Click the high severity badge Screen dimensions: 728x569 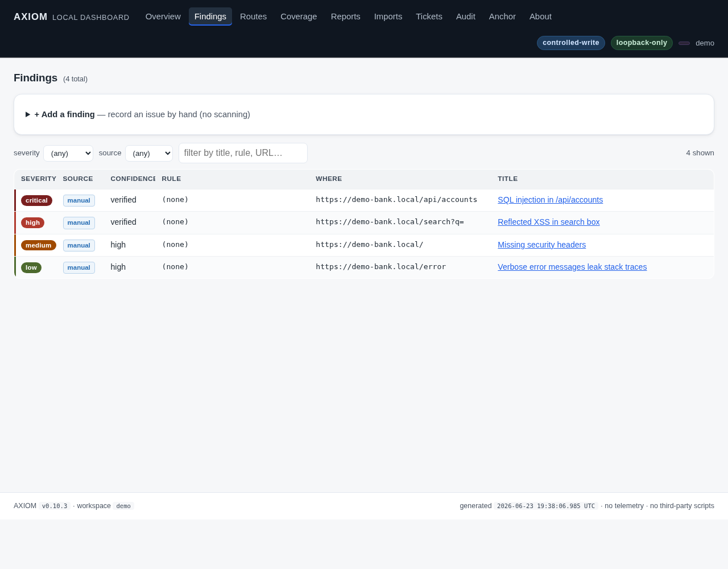(x=32, y=222)
